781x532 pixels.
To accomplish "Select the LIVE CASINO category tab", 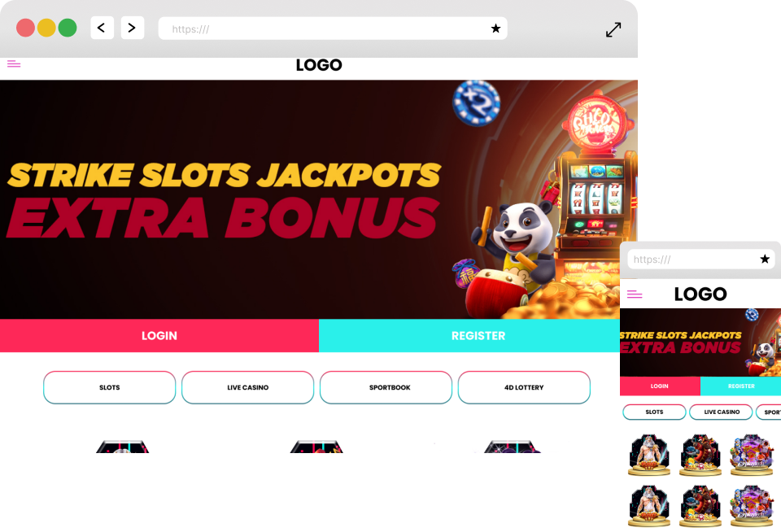I will 247,387.
